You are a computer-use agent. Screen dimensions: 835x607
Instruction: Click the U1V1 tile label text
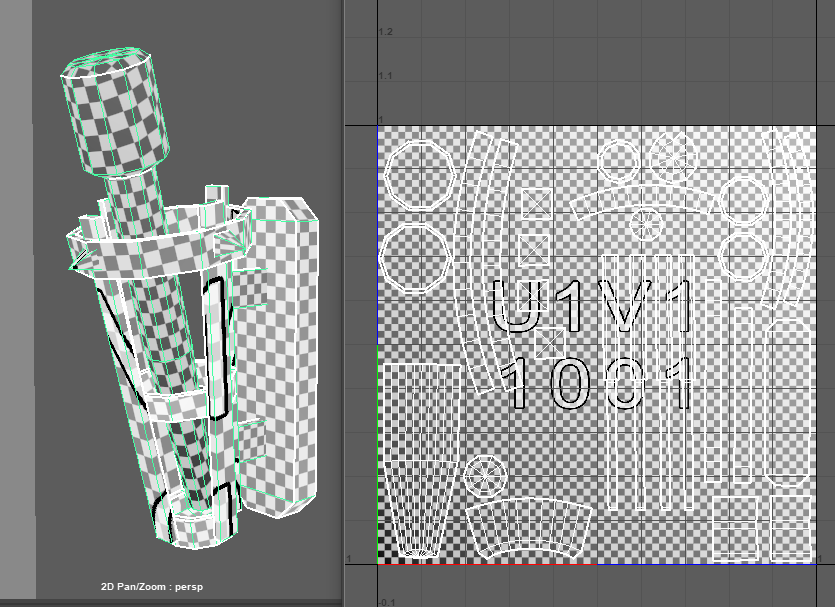click(594, 308)
